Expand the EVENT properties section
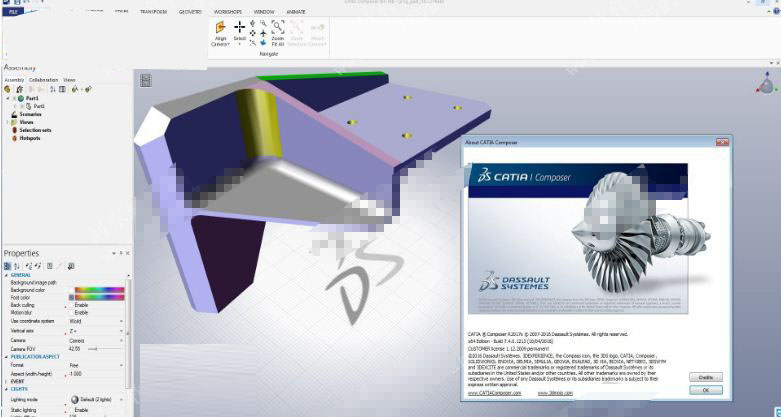The image size is (781, 417). [6, 382]
